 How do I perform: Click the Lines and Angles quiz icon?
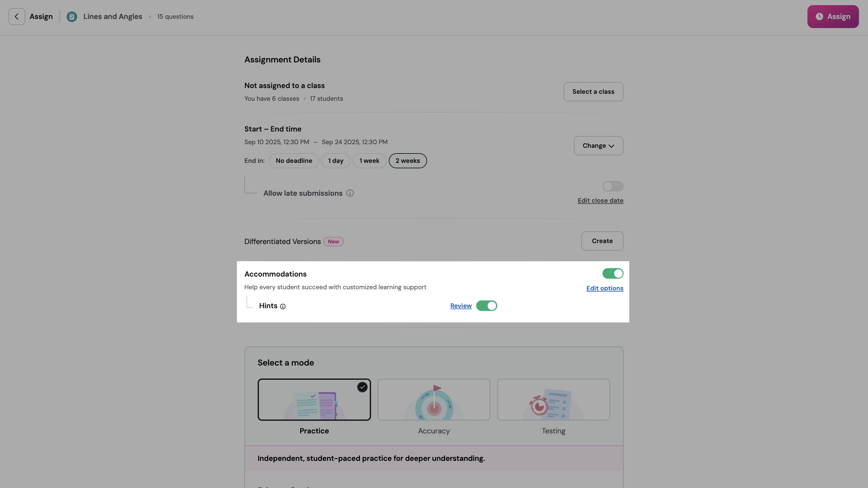(x=72, y=17)
